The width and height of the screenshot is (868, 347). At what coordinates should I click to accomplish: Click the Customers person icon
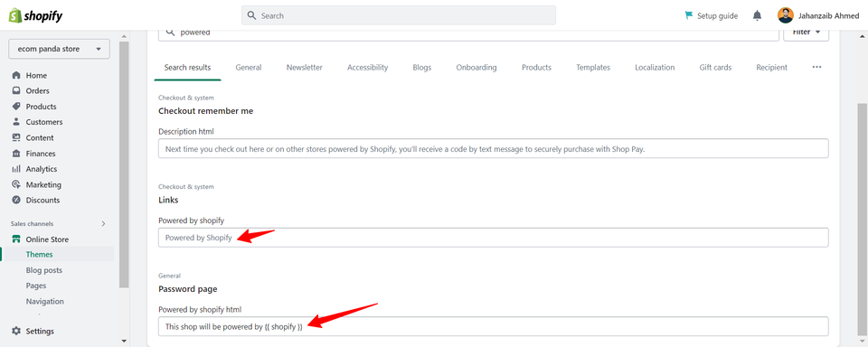pyautogui.click(x=16, y=122)
